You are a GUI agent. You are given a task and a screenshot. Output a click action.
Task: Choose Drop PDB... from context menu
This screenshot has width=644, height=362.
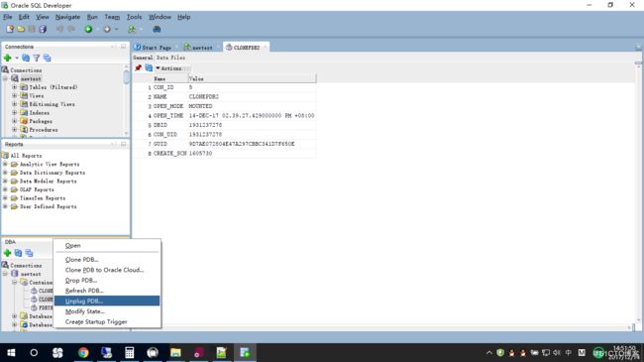tap(107, 280)
